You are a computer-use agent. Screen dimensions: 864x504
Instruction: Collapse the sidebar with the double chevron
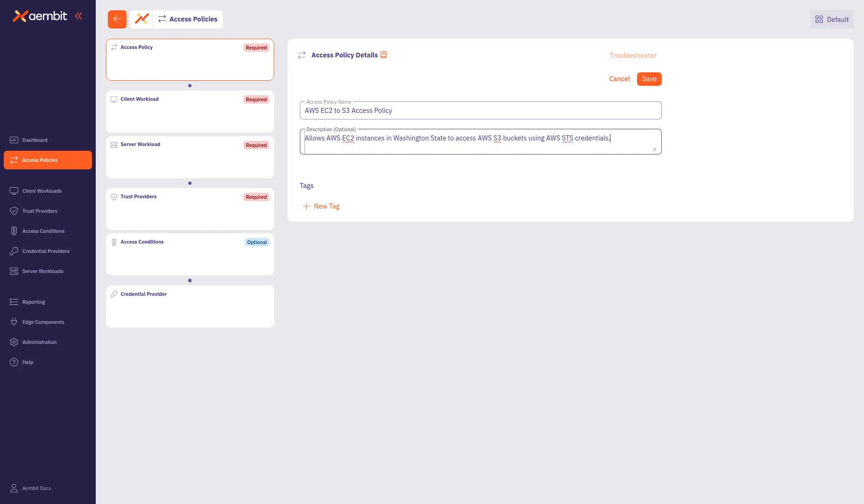[78, 16]
